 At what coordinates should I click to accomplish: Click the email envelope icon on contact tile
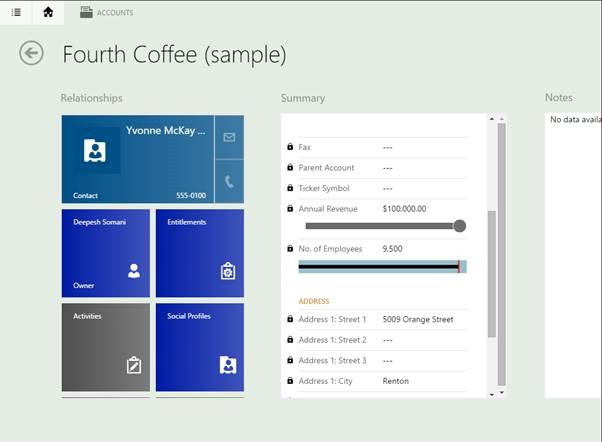click(x=229, y=137)
